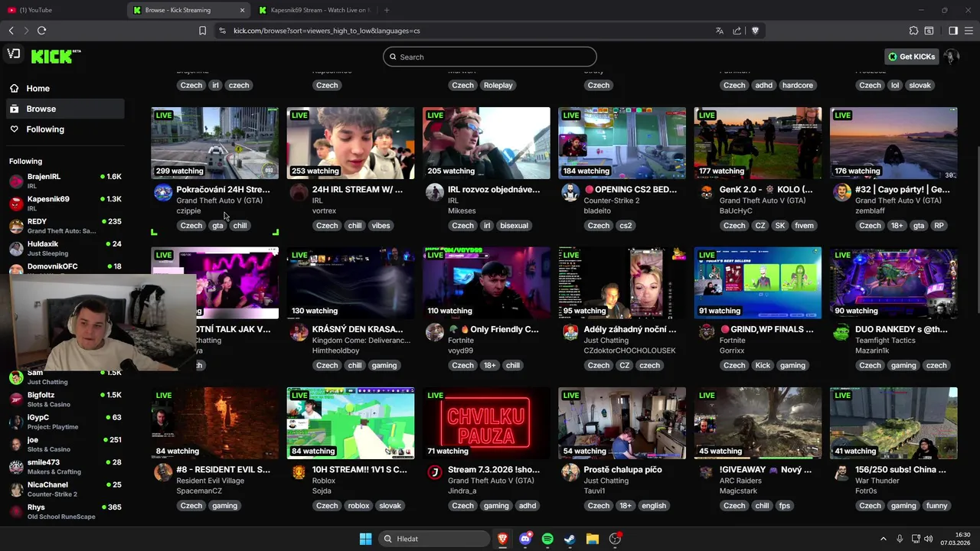Open the Teamfight Tactics category link
The width and height of the screenshot is (980, 551).
coord(887,341)
